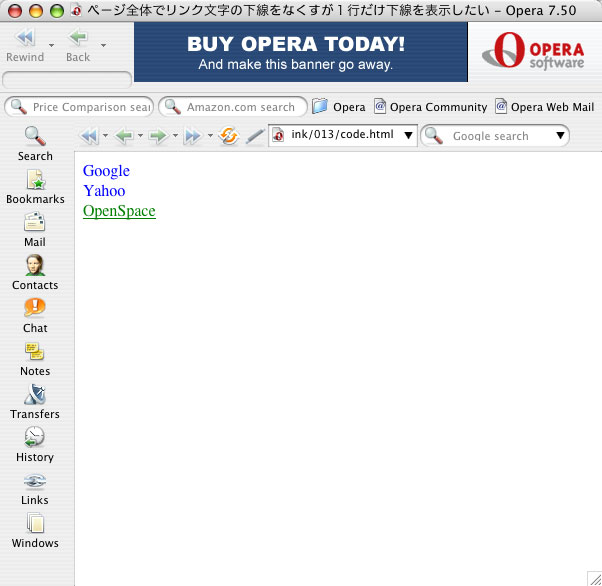Open fast forward dropdown in address toolbar
This screenshot has height=586, width=602.
210,136
